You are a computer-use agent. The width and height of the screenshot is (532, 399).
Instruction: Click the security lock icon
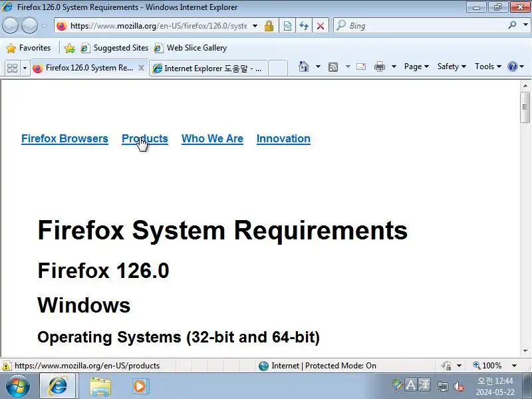click(269, 26)
